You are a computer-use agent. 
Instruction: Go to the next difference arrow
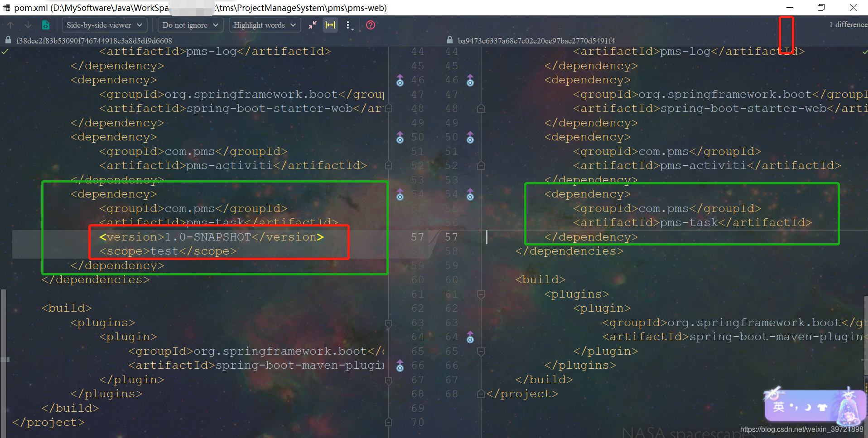[28, 25]
